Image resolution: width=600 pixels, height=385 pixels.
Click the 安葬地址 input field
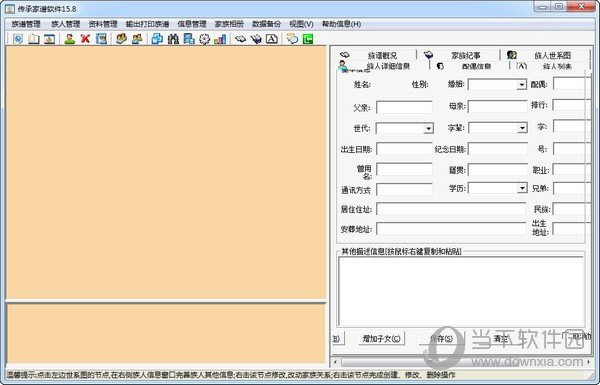[x=451, y=228]
